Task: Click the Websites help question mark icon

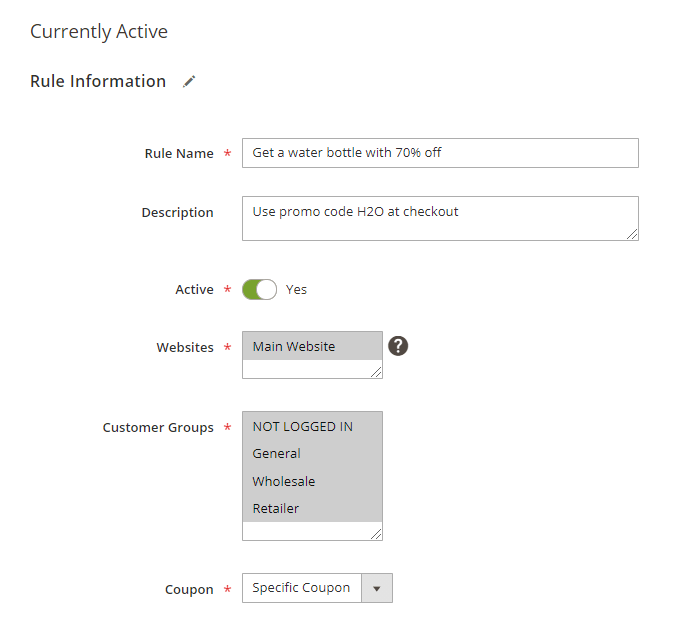Action: 399,346
